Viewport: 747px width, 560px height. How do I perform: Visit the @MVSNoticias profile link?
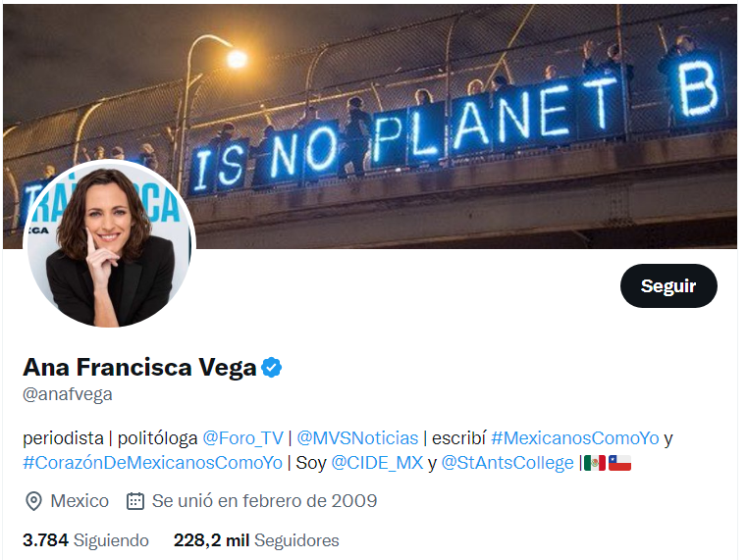pos(357,437)
